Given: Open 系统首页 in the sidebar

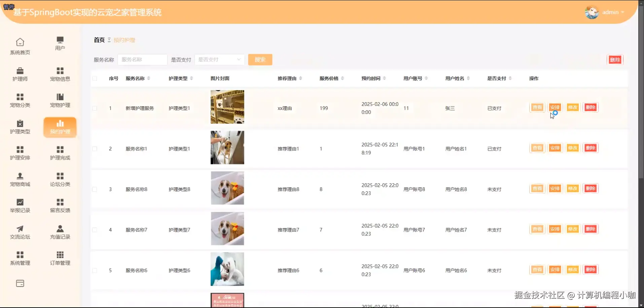Looking at the screenshot, I should [20, 46].
